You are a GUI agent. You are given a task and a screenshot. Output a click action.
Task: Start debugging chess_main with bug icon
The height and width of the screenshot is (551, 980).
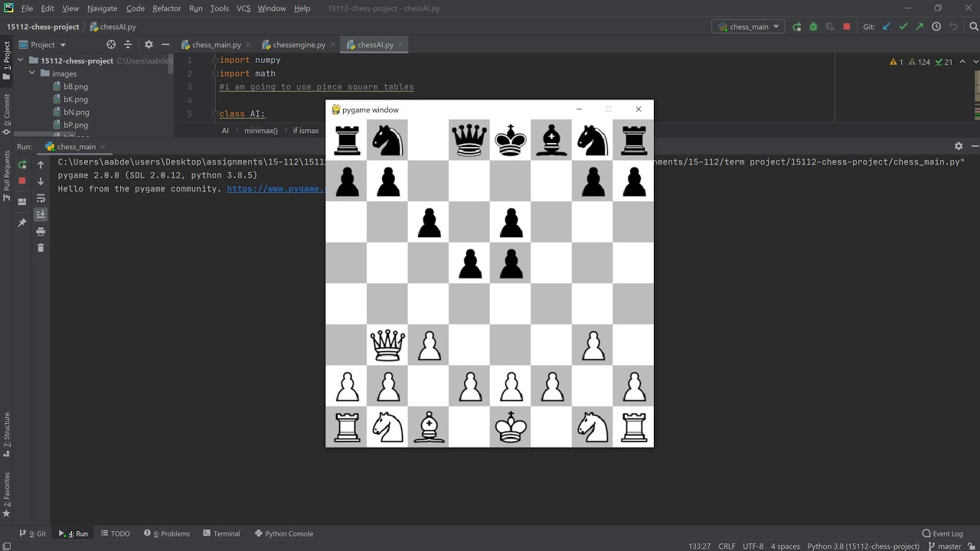[813, 27]
